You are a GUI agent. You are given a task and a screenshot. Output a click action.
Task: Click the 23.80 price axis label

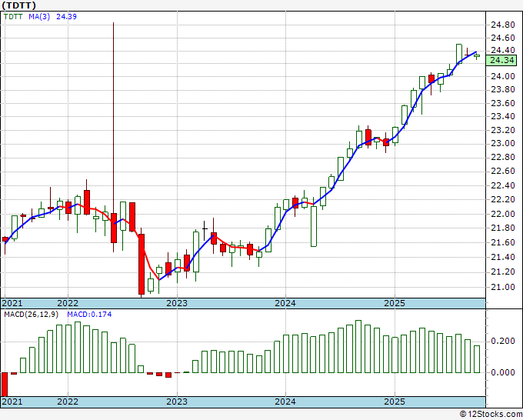click(503, 89)
